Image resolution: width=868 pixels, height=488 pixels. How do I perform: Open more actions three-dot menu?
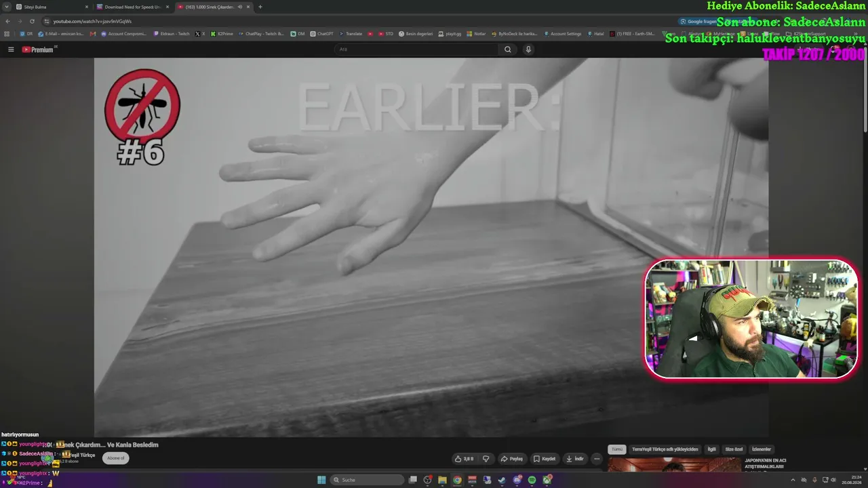597,459
